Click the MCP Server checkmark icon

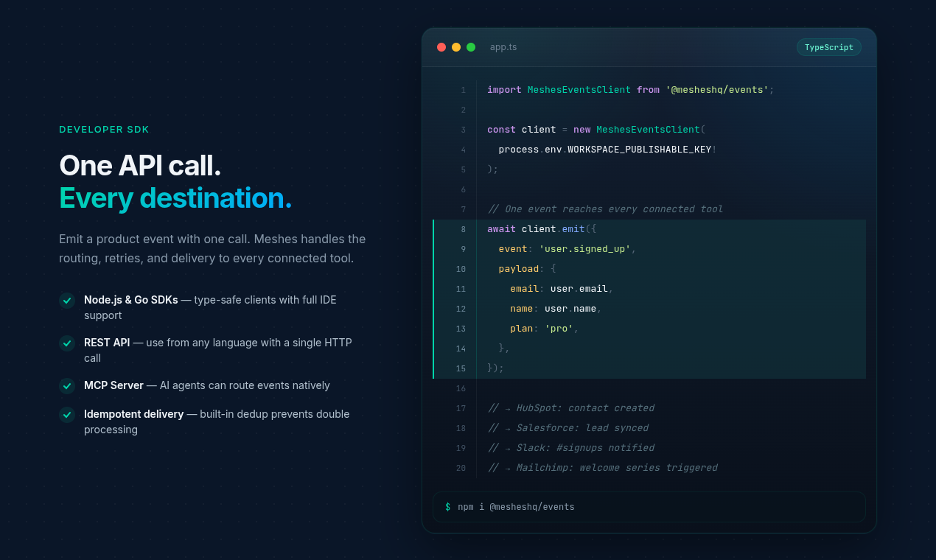[67, 386]
